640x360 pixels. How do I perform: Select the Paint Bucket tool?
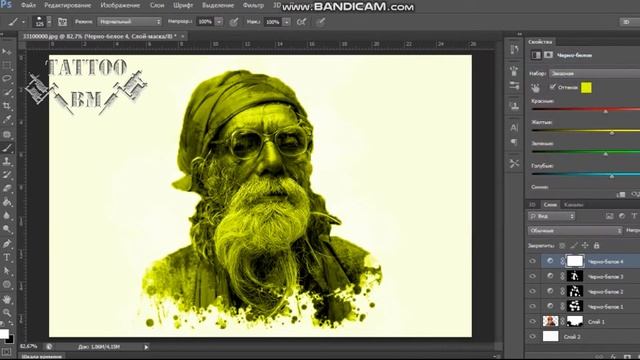[x=7, y=202]
